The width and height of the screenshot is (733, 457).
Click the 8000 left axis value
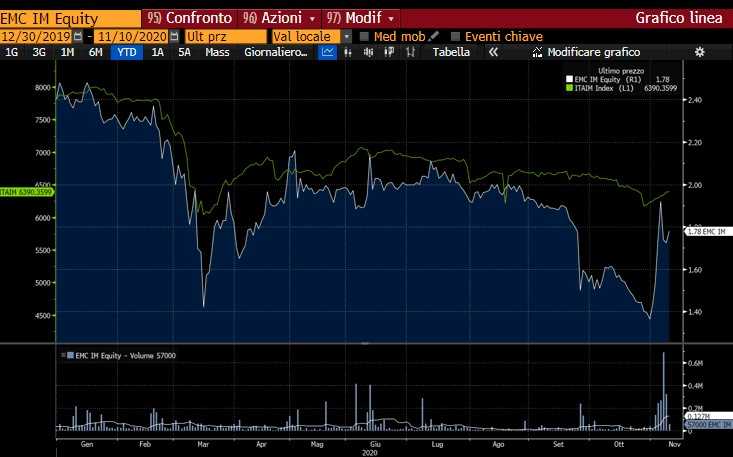pyautogui.click(x=42, y=88)
